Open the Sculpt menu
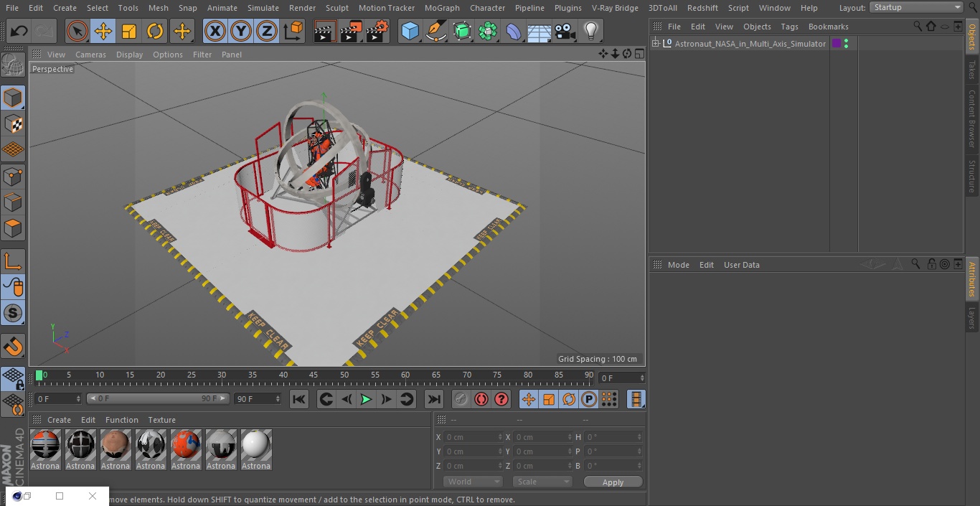This screenshot has width=980, height=506. coord(336,8)
